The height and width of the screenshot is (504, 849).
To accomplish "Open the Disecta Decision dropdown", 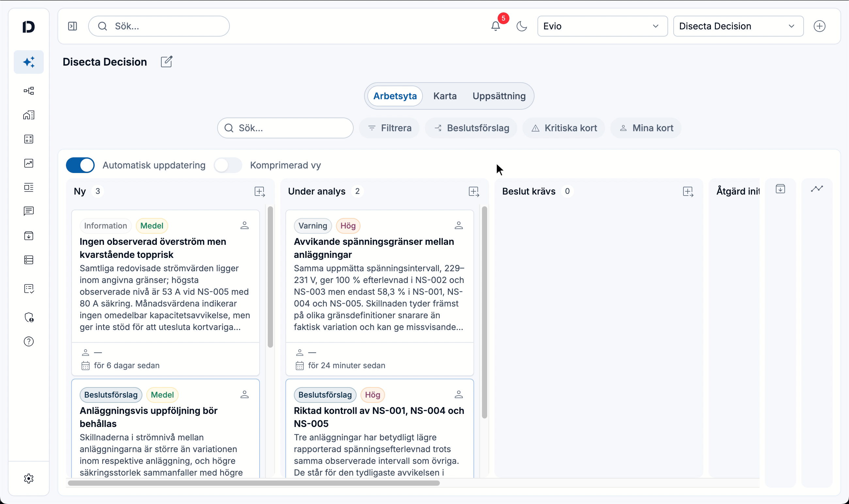I will [x=738, y=26].
